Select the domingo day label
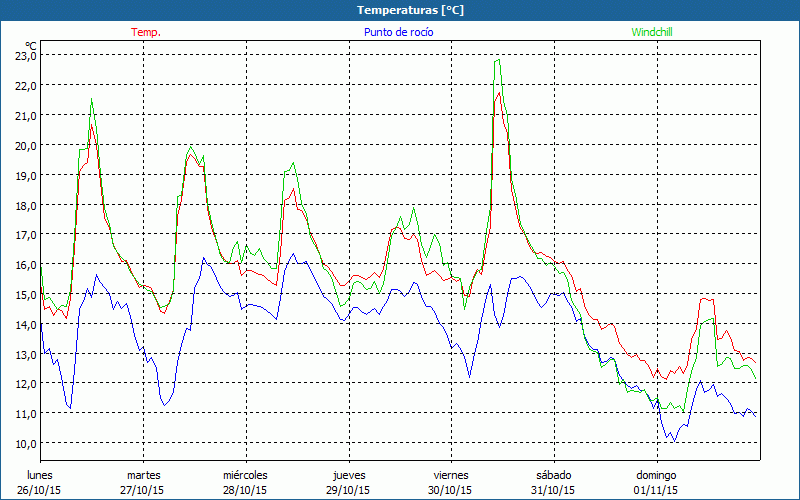The width and height of the screenshot is (800, 500). click(655, 474)
